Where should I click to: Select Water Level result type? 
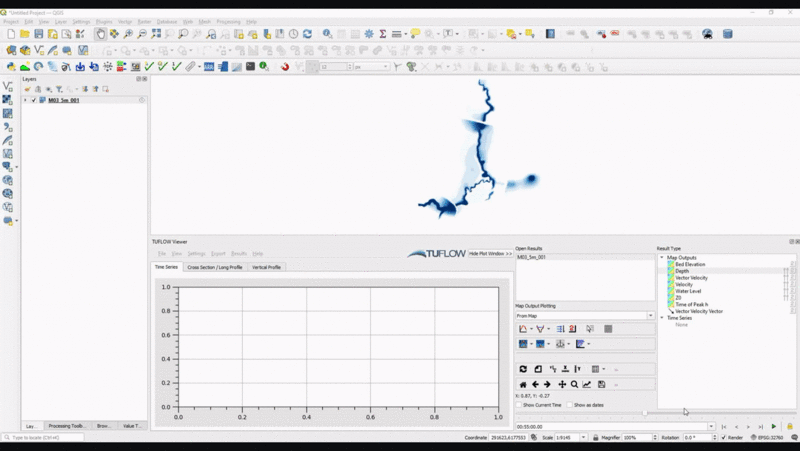coord(688,291)
